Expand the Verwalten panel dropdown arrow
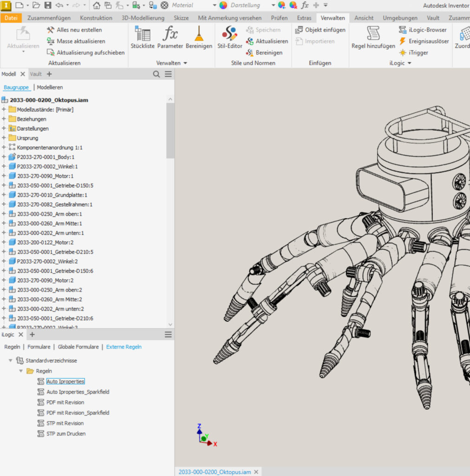Image resolution: width=470 pixels, height=476 pixels. tap(185, 63)
